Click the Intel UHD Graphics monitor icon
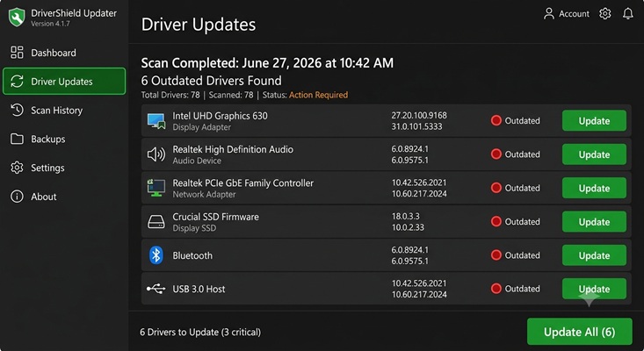Screen dimensions: 644x351 click(x=156, y=121)
